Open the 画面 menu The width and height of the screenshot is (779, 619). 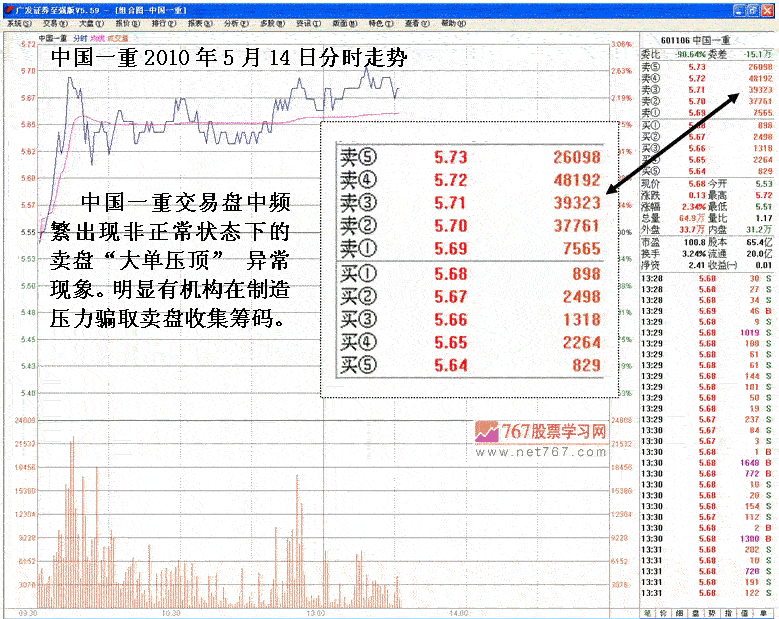tap(345, 23)
